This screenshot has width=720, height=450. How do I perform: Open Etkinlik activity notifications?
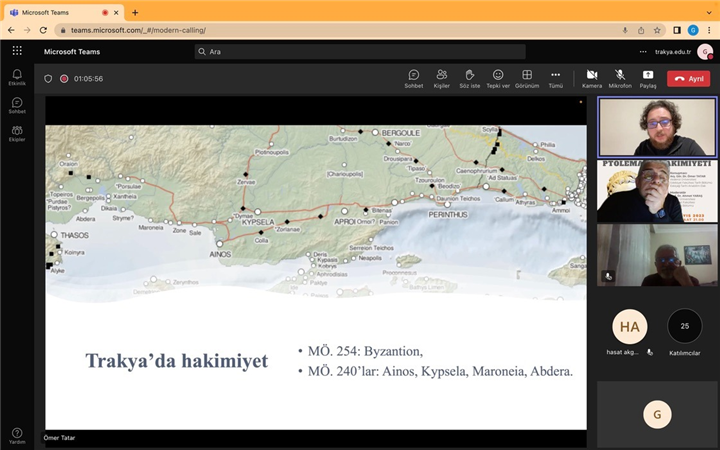coord(17,77)
